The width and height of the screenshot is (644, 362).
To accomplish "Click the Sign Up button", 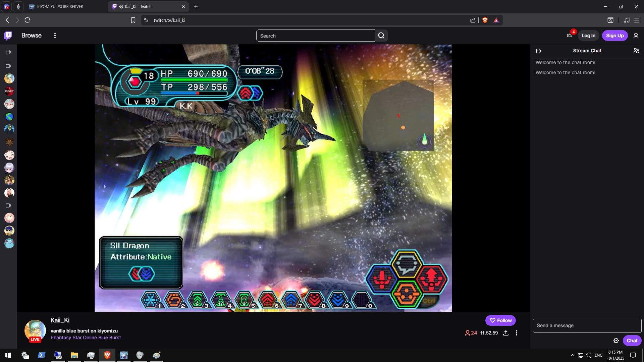I will [x=615, y=36].
